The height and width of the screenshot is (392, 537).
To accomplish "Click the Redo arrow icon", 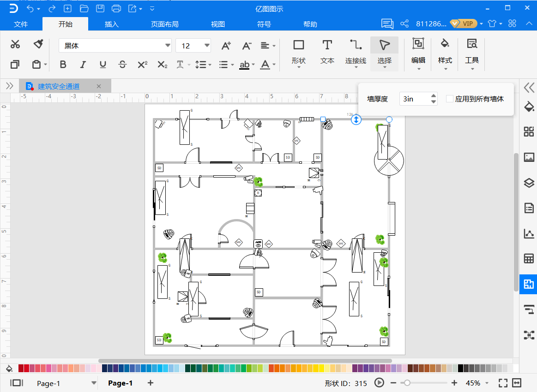I will pos(52,9).
